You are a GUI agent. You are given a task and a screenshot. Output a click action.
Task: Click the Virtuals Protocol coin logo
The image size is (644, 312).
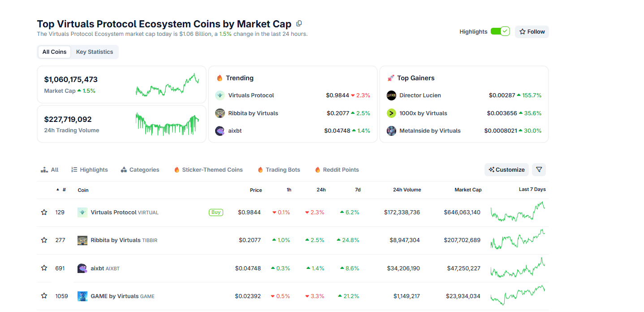click(x=82, y=212)
